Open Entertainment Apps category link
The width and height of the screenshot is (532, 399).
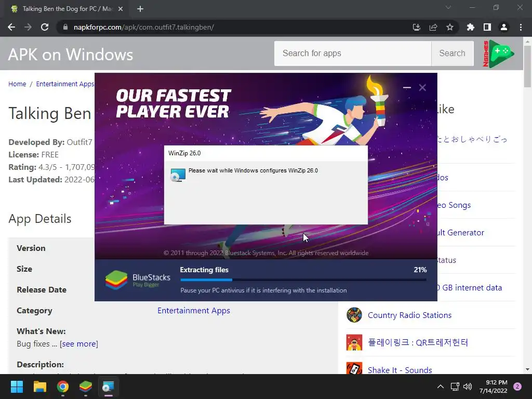[194, 311]
